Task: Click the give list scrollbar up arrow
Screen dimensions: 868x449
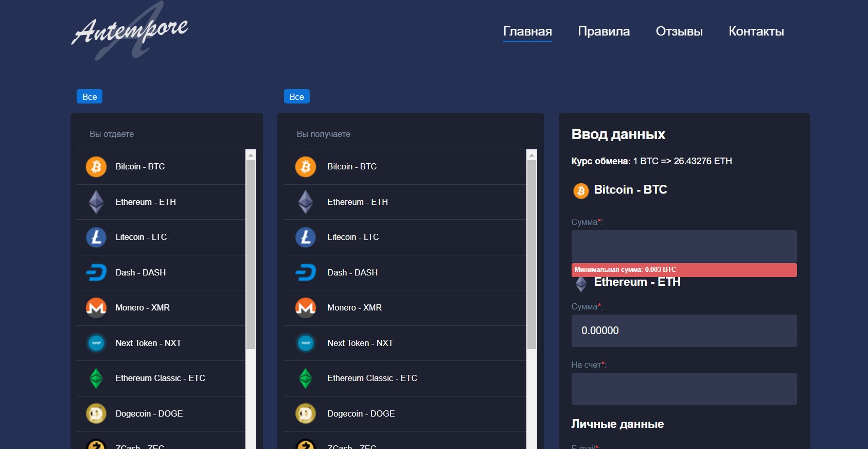Action: (251, 155)
